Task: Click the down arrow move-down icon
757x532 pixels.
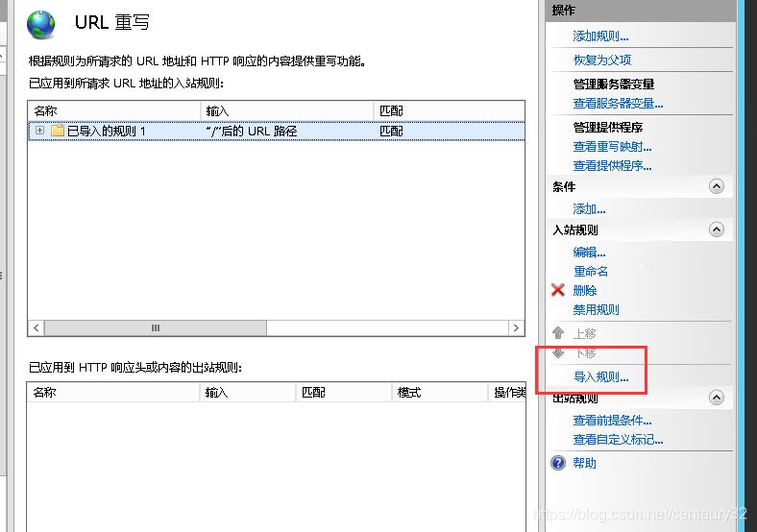Action: (558, 352)
